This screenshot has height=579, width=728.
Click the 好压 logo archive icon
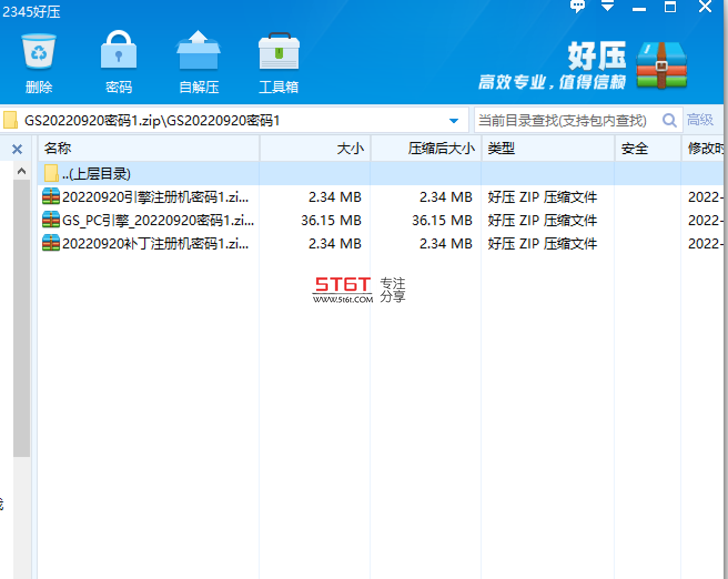(x=661, y=64)
